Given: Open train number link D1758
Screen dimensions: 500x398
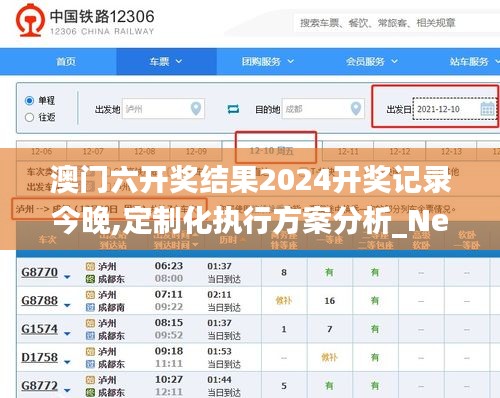Looking at the screenshot, I should 39,357.
